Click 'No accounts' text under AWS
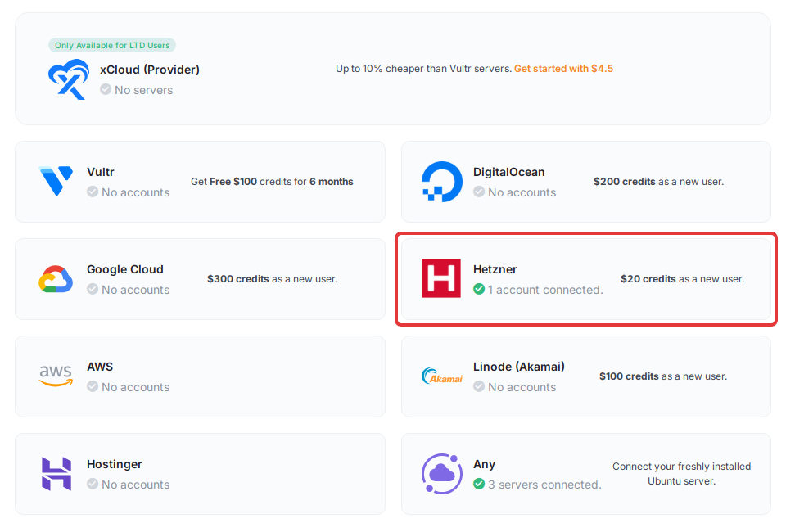The height and width of the screenshot is (532, 786). click(135, 387)
